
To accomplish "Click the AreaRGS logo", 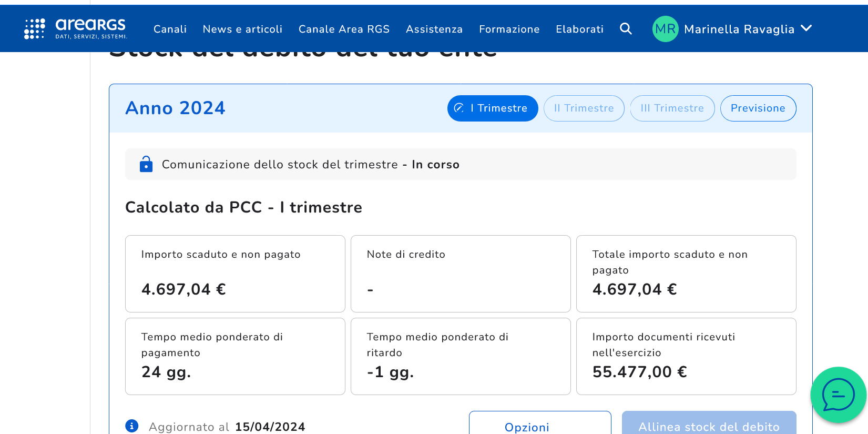I will (x=76, y=29).
